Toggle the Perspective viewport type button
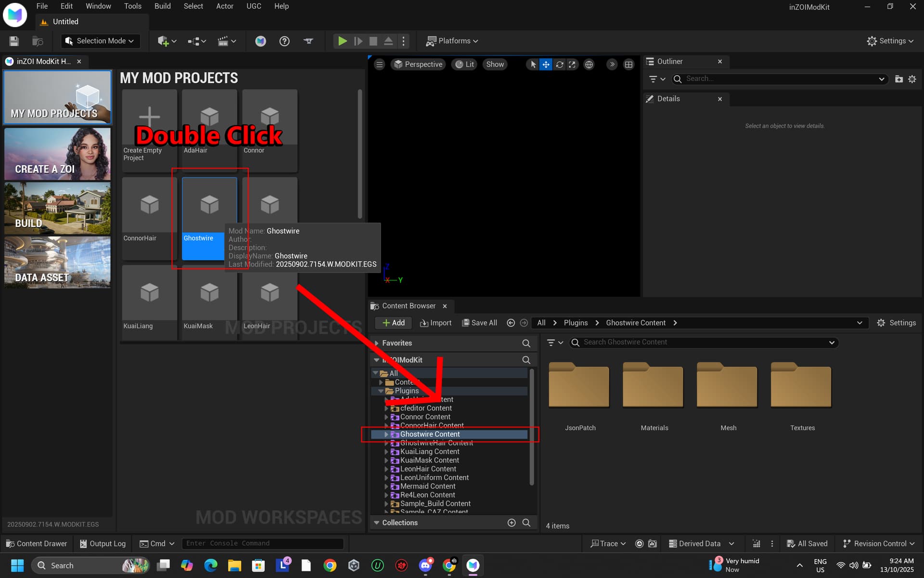Image resolution: width=924 pixels, height=578 pixels. (418, 65)
